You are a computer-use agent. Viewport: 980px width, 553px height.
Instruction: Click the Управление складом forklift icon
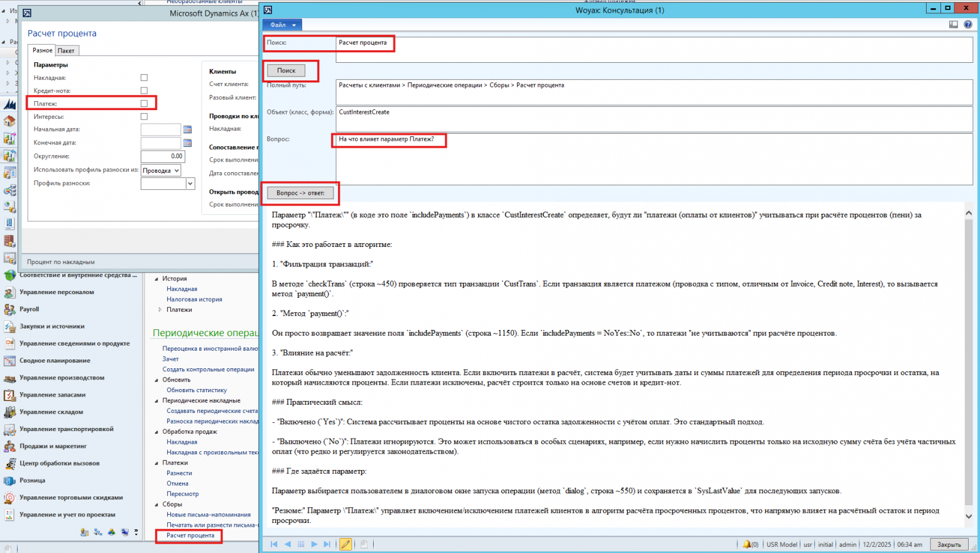coord(9,412)
